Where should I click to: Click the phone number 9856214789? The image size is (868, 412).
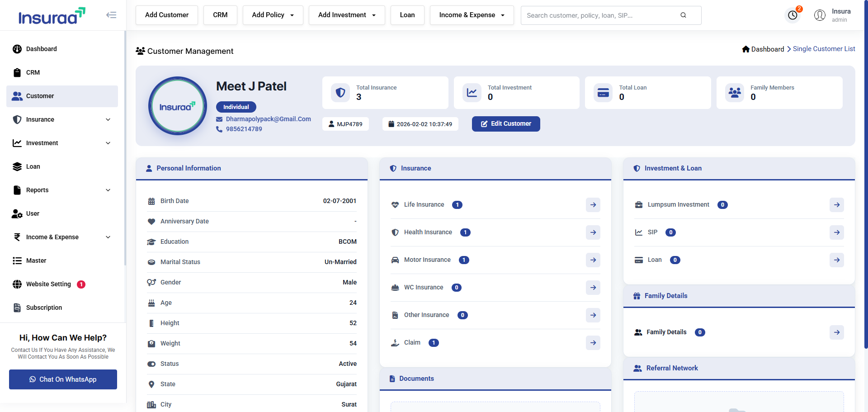coord(244,129)
